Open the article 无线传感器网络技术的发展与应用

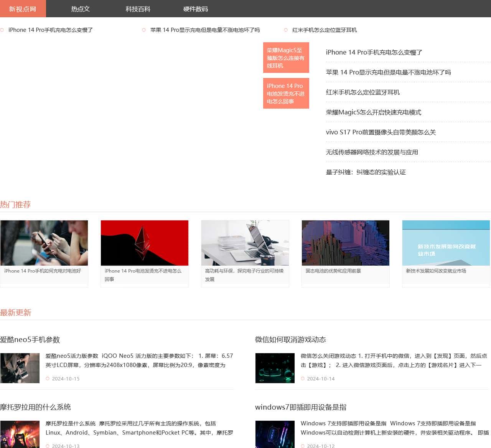point(372,152)
